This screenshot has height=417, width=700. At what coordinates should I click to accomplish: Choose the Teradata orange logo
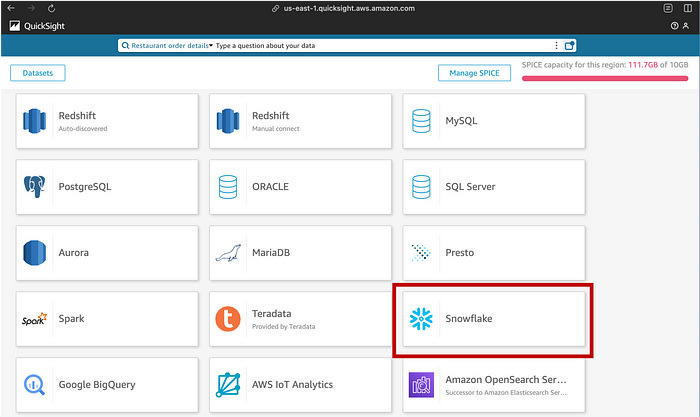[x=228, y=319]
